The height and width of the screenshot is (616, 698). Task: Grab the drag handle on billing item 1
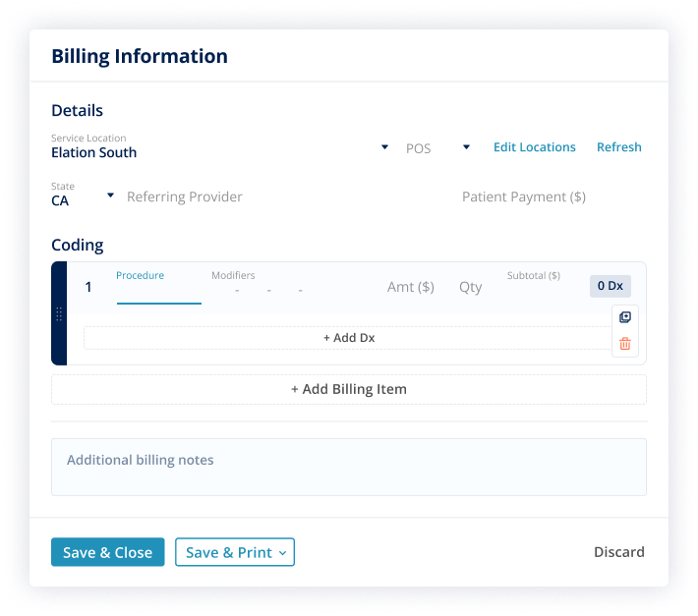tap(59, 314)
